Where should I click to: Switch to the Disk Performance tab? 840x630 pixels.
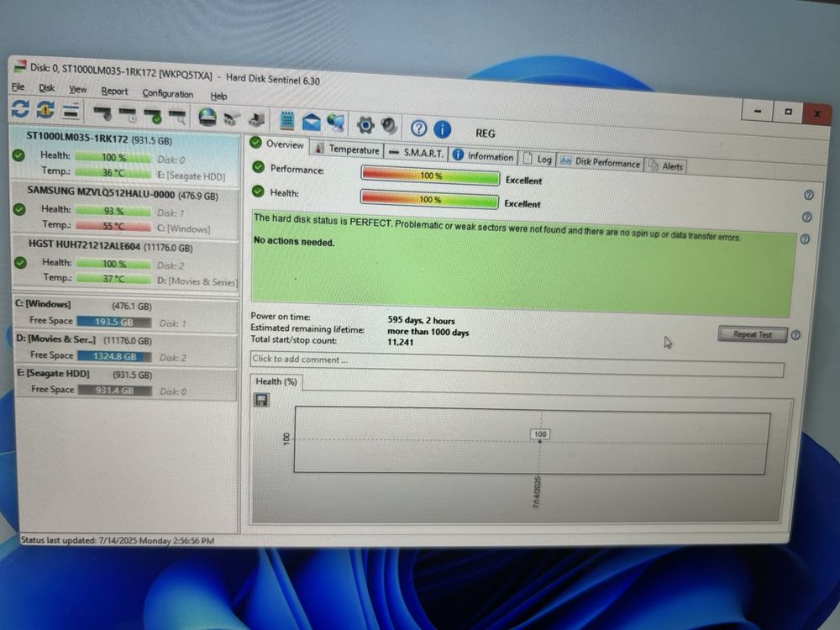600,162
